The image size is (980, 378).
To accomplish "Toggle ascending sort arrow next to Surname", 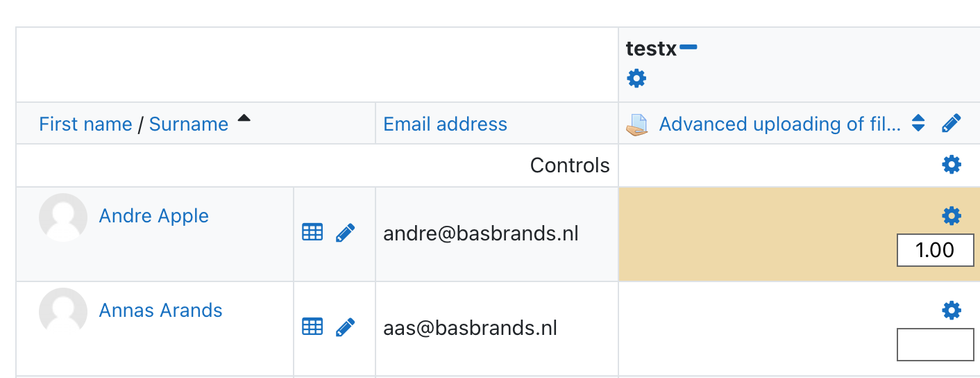I will pyautogui.click(x=244, y=119).
